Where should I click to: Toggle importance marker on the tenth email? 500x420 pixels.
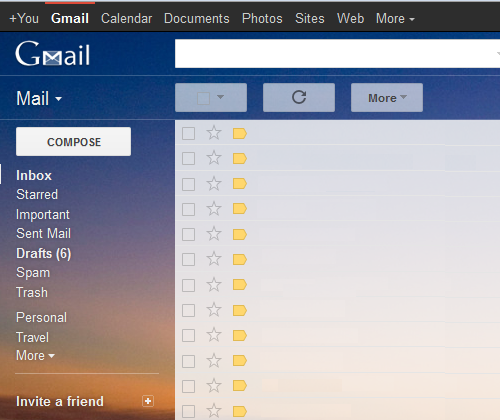coord(240,361)
